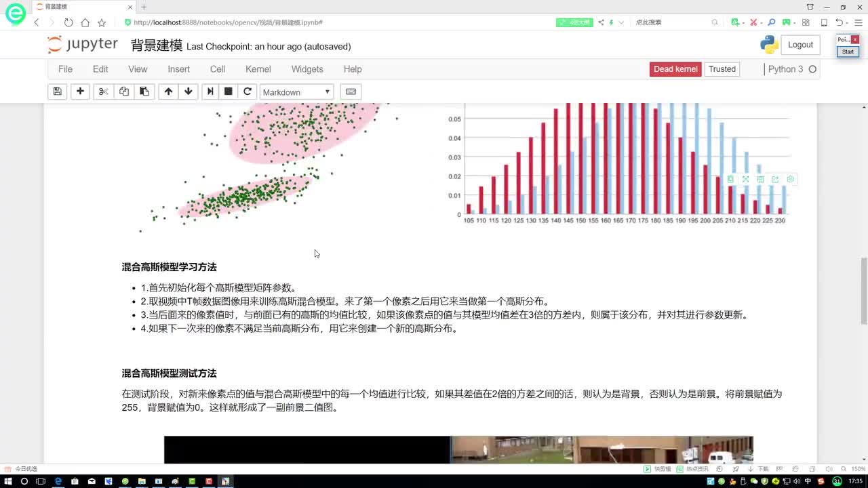Click the Last Checkpoint autosaved text
This screenshot has width=868, height=488.
point(269,47)
